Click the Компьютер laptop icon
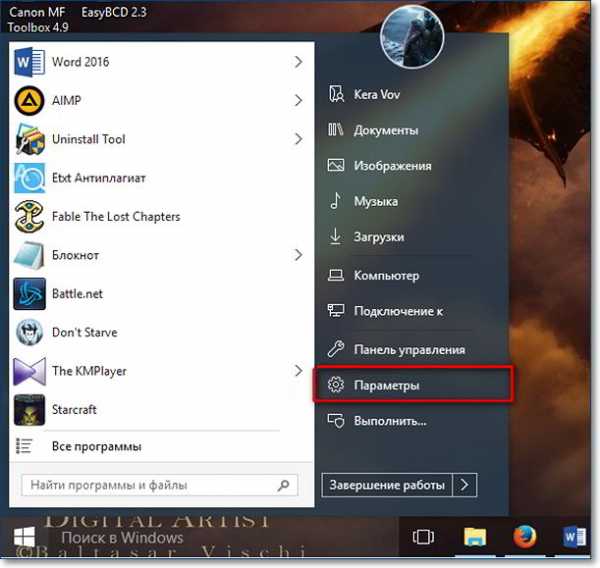 point(336,275)
